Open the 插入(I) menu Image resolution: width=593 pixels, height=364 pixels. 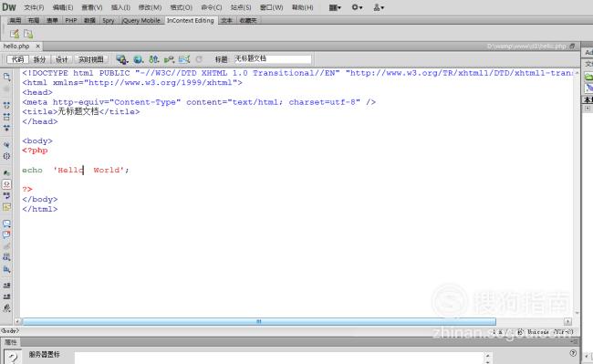point(120,7)
